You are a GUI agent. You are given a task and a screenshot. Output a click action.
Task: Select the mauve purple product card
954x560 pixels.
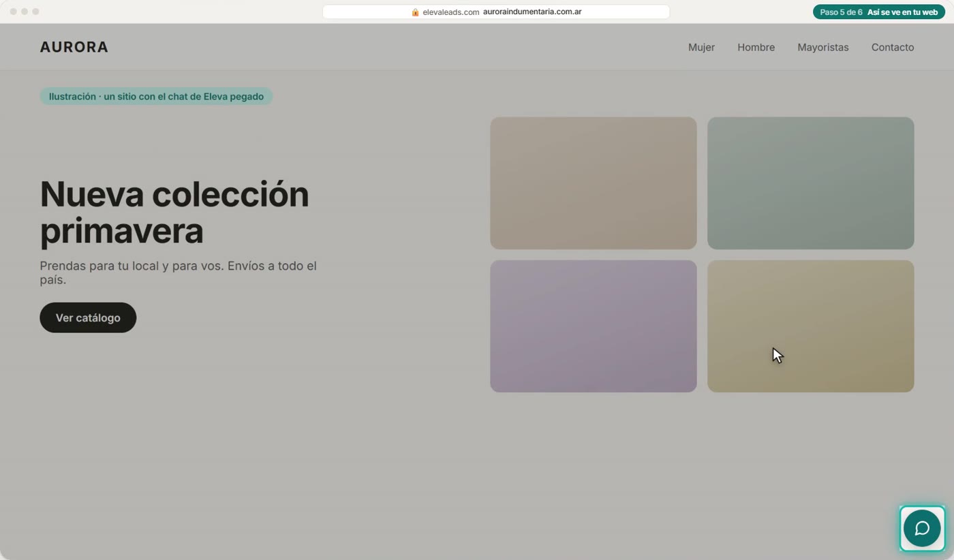click(594, 326)
